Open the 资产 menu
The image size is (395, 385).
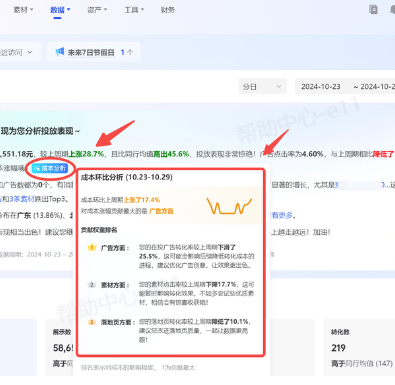click(97, 10)
